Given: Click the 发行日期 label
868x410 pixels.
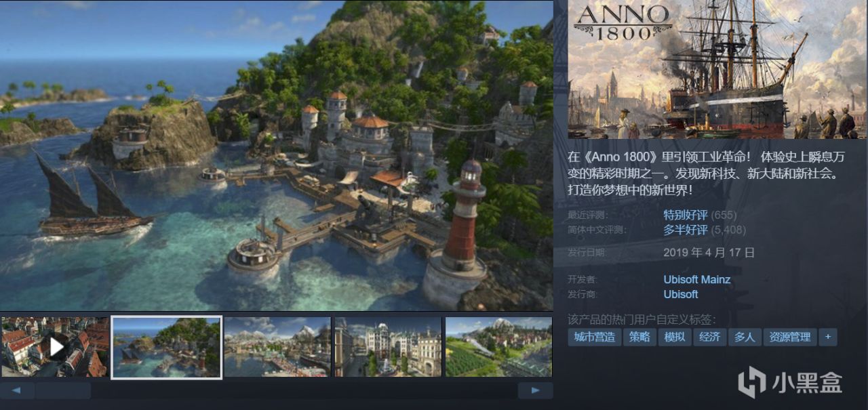Looking at the screenshot, I should point(587,253).
